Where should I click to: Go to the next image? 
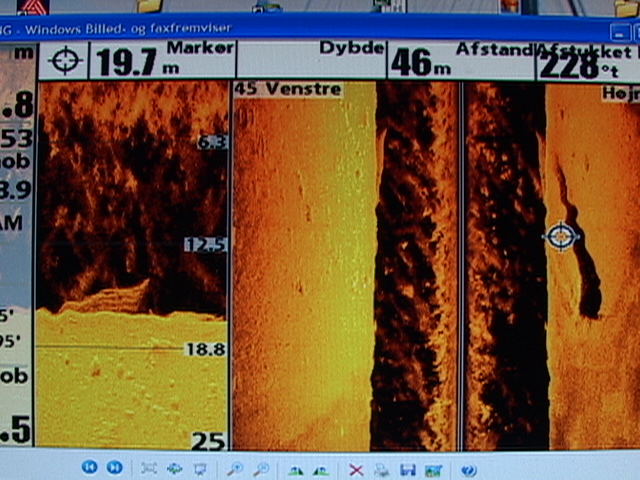pos(114,468)
